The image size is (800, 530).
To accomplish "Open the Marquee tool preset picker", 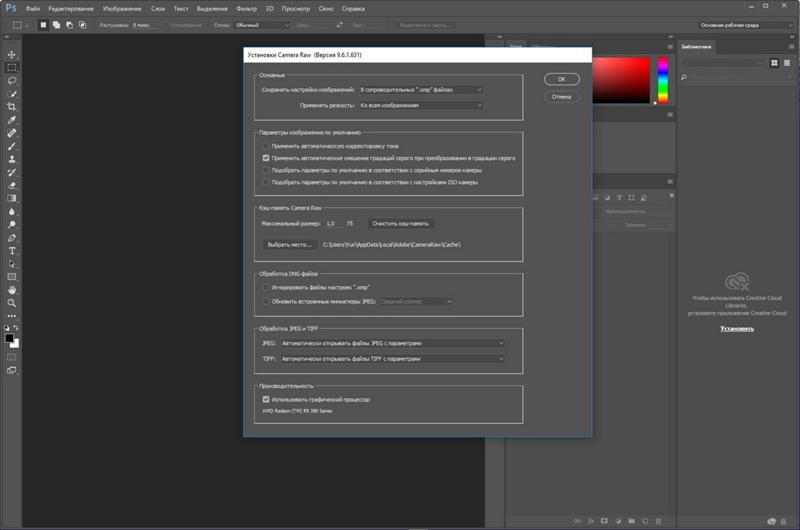I will click(20, 25).
